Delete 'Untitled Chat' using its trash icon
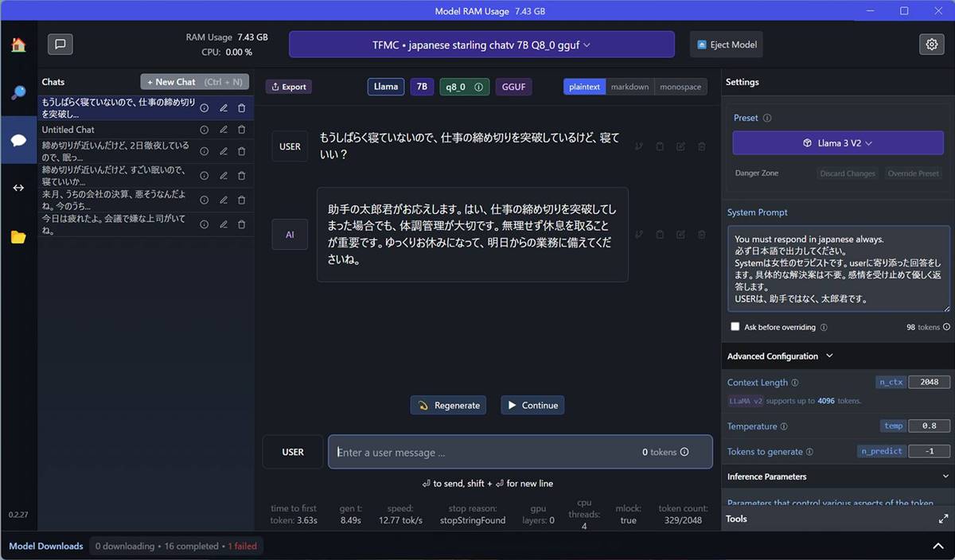 [x=241, y=129]
